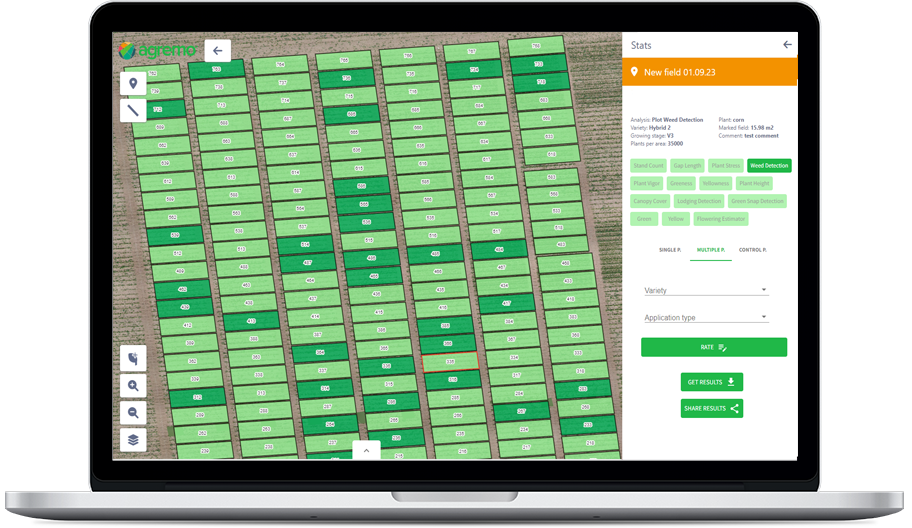Click the Agremo logo
Screen dimensions: 912x528
point(155,49)
